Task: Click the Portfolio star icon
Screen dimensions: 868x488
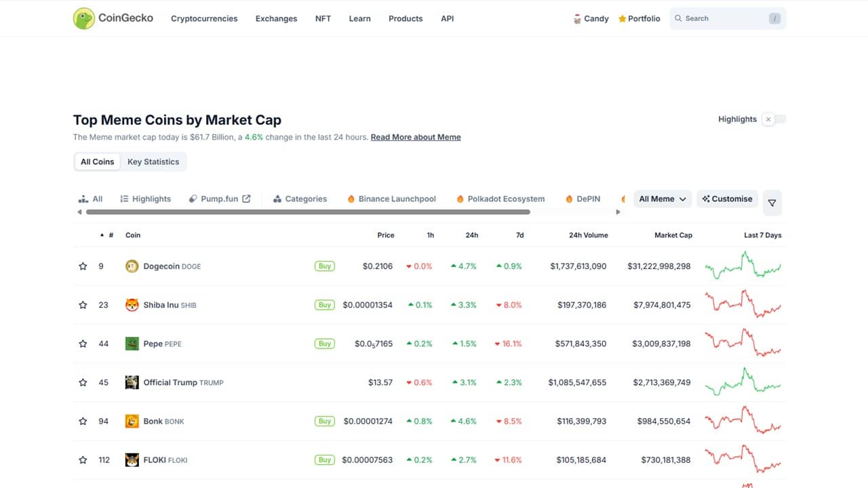Action: tap(622, 19)
